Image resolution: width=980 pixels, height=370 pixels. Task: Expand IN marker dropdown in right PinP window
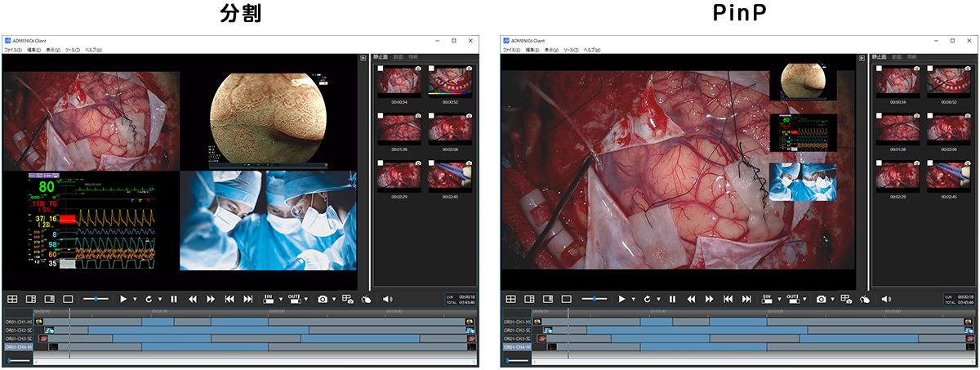pyautogui.click(x=778, y=300)
